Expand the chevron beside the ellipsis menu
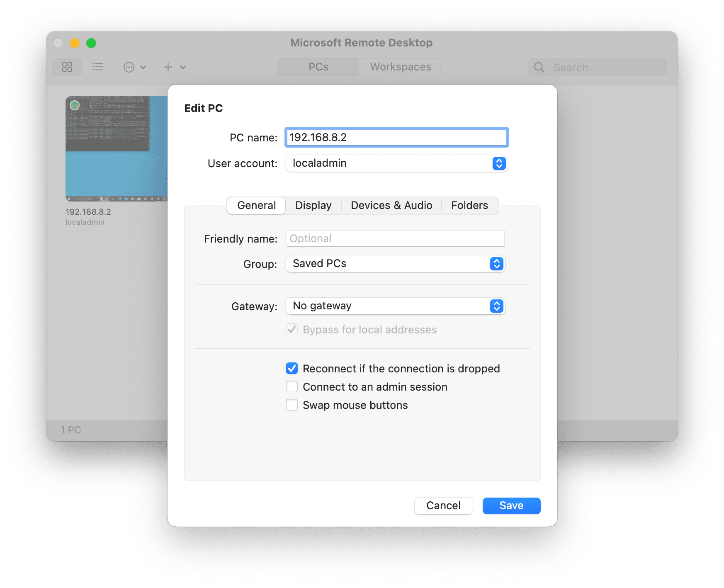The height and width of the screenshot is (588, 724). click(143, 67)
